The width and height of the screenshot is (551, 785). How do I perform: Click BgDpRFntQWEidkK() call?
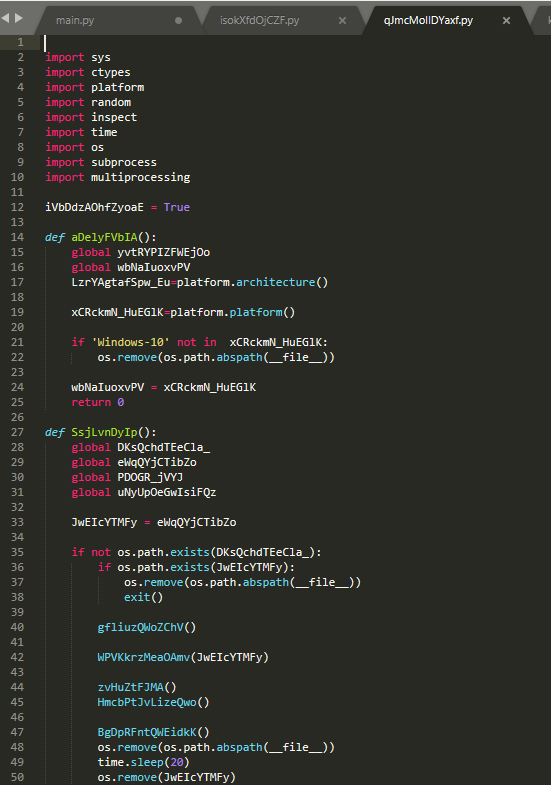[154, 732]
